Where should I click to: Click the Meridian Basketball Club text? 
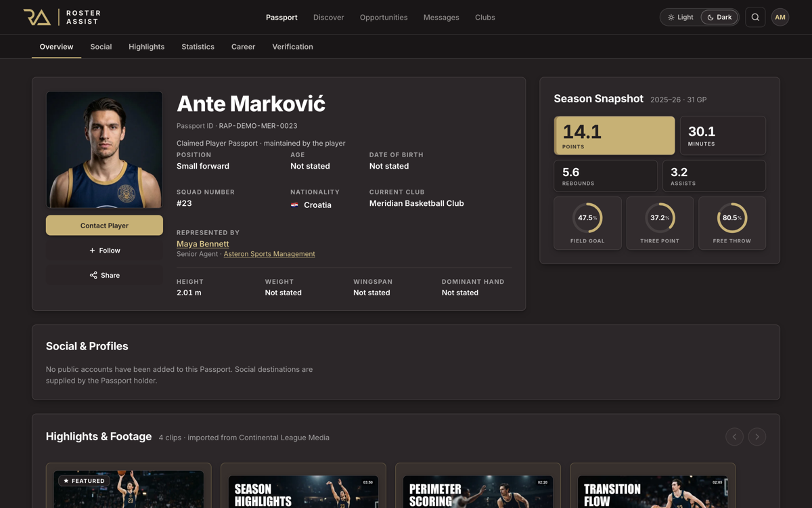417,203
